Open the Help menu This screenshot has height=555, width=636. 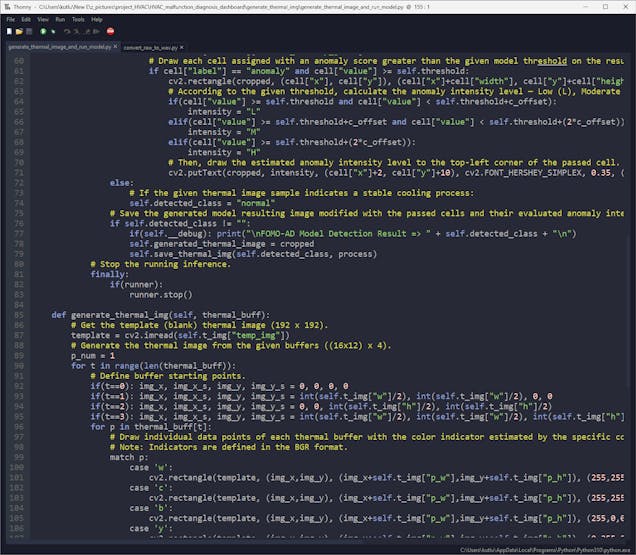pos(96,19)
